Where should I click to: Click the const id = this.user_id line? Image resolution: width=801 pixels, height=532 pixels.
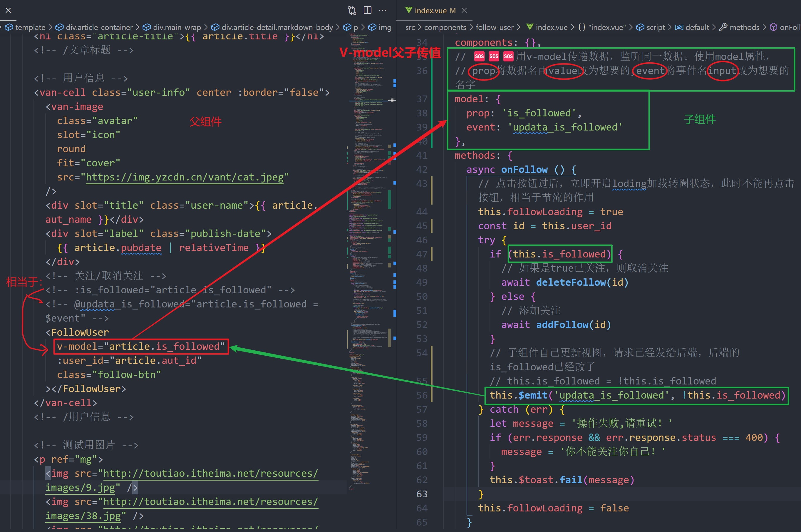point(544,226)
